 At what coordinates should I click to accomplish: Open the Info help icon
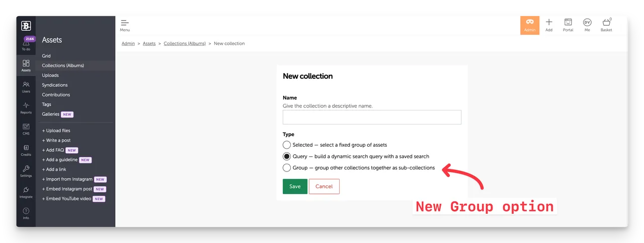[26, 211]
